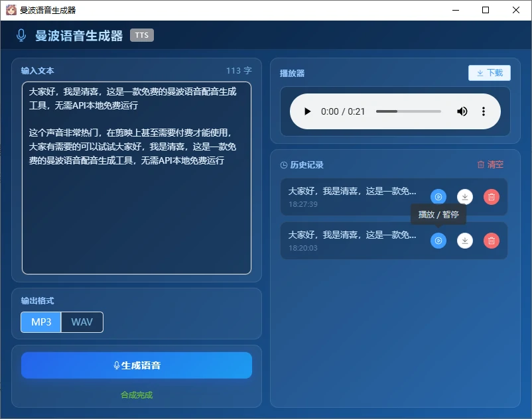Click the 下载 download button
The height and width of the screenshot is (419, 532).
[490, 73]
